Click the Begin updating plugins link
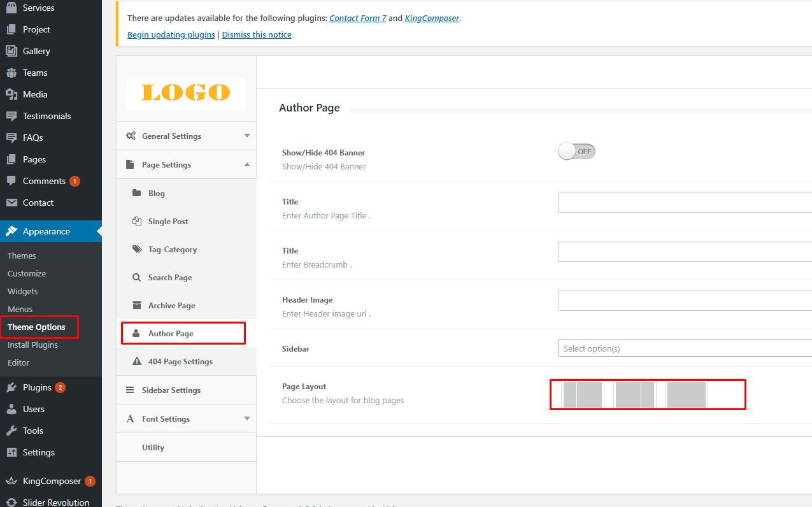The width and height of the screenshot is (812, 507). click(x=171, y=35)
